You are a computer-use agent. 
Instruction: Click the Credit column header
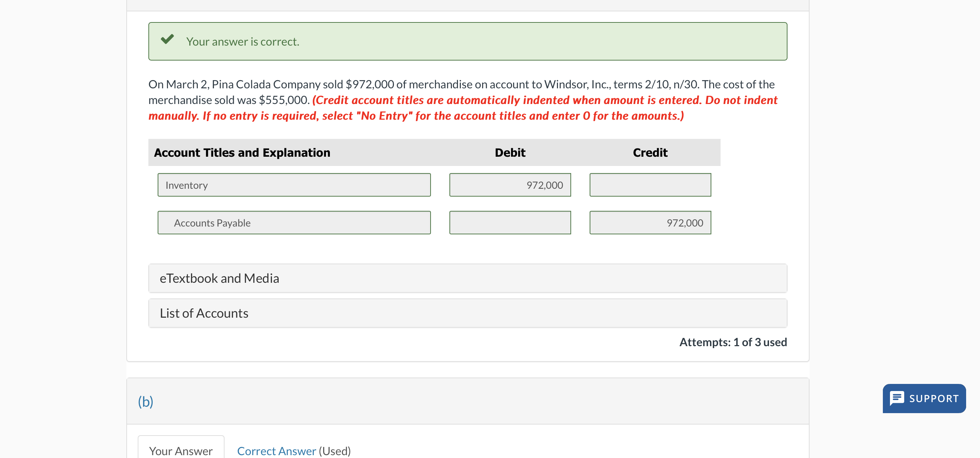coord(650,152)
